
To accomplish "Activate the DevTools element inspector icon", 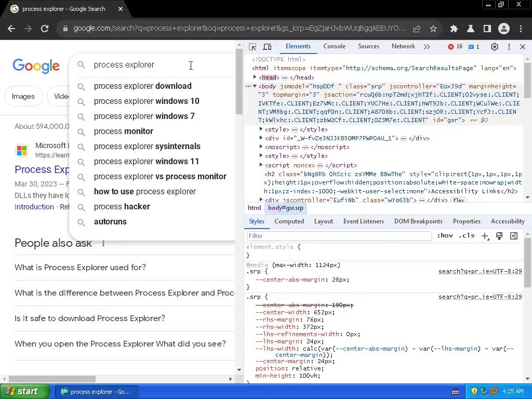I will (252, 47).
